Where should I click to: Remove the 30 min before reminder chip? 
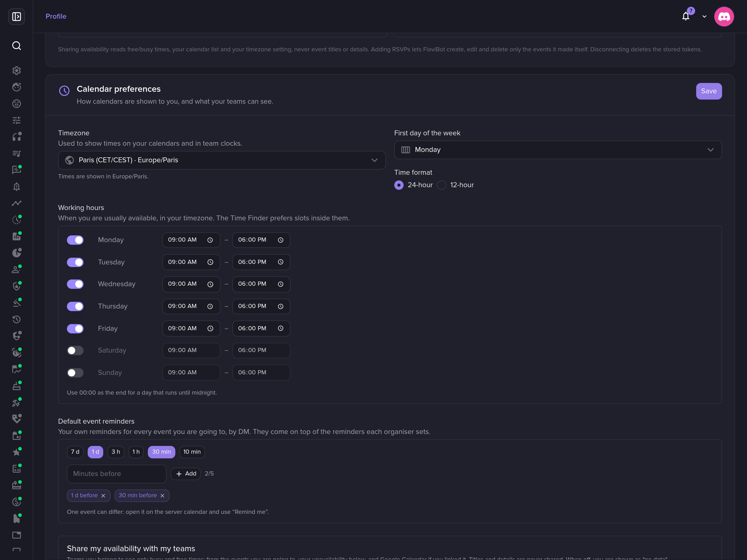[x=162, y=495]
